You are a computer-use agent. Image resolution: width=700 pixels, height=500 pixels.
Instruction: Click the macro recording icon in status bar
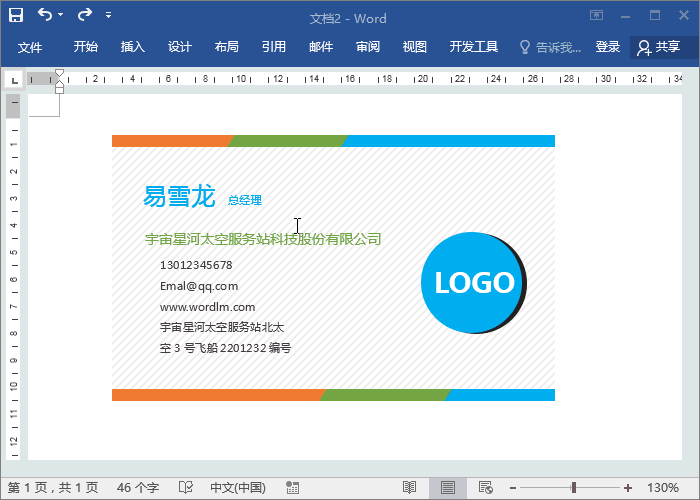click(292, 488)
